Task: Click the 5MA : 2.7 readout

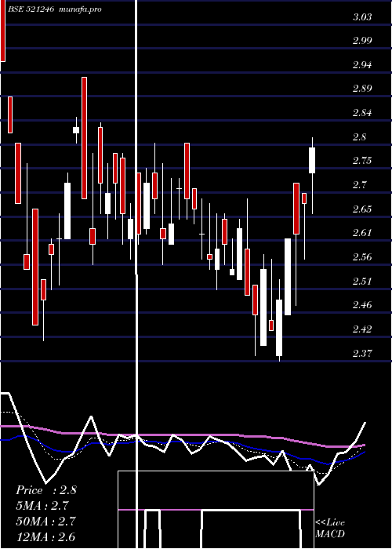Action: pyautogui.click(x=42, y=506)
